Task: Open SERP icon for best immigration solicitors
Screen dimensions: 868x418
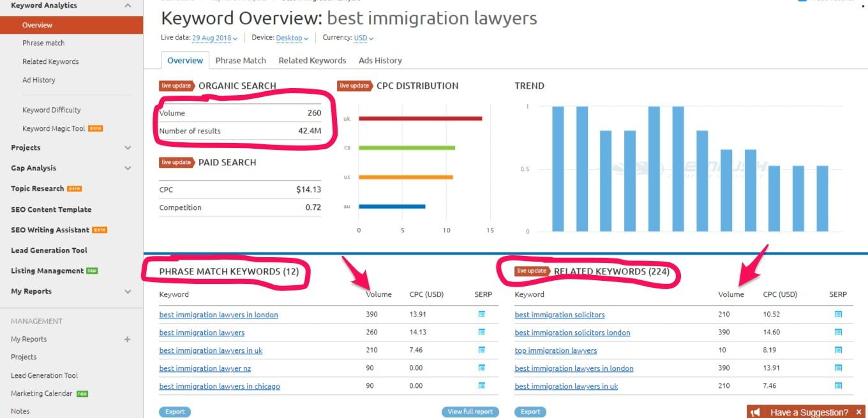Action: pyautogui.click(x=838, y=314)
